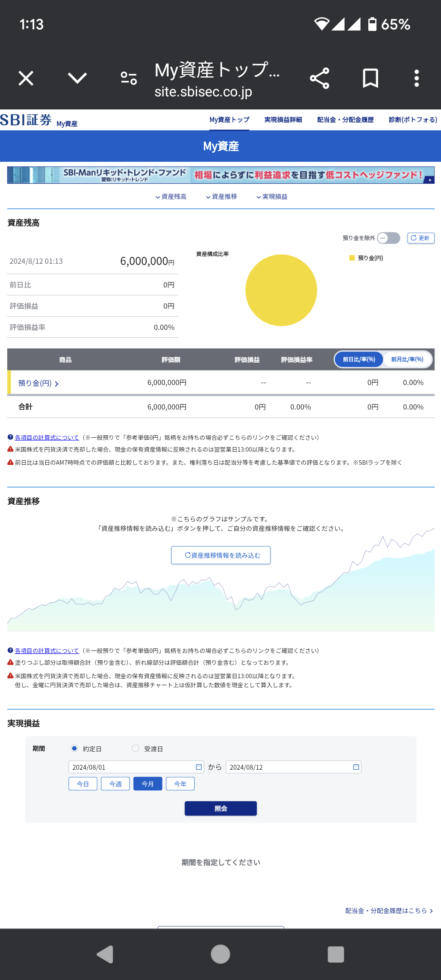Select the 約定日 radio button
Viewport: 441px width, 980px height.
(74, 748)
